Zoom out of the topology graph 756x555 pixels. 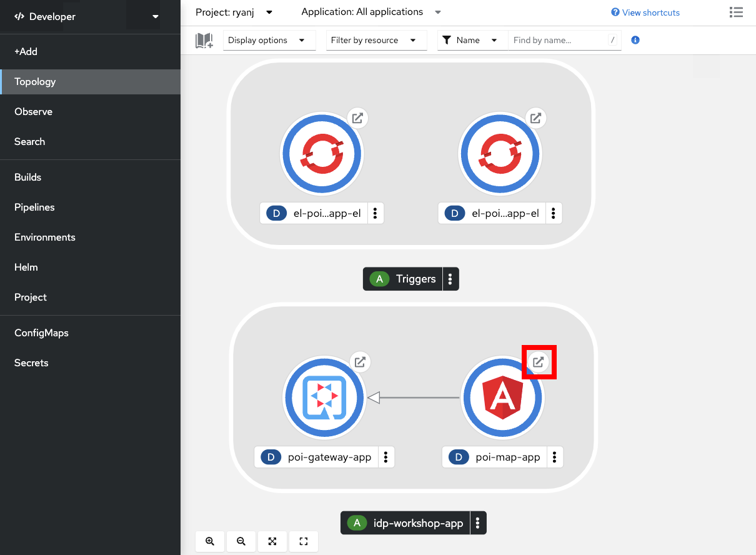click(241, 541)
